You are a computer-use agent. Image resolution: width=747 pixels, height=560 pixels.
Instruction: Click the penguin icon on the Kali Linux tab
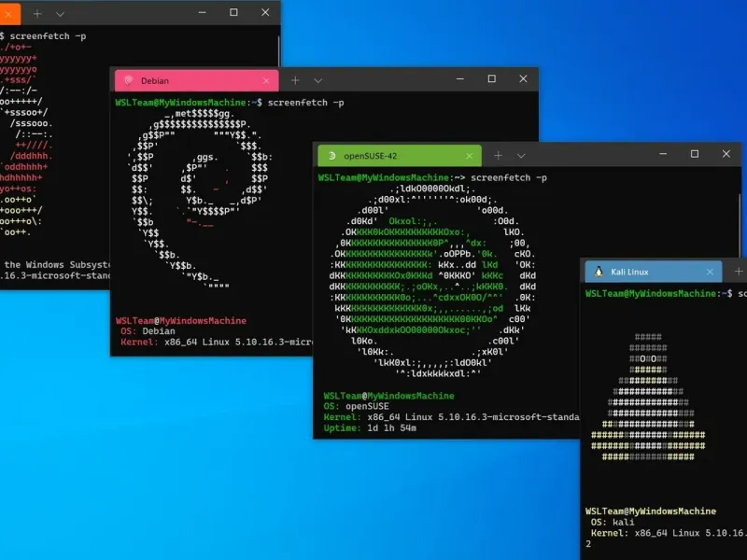point(599,272)
